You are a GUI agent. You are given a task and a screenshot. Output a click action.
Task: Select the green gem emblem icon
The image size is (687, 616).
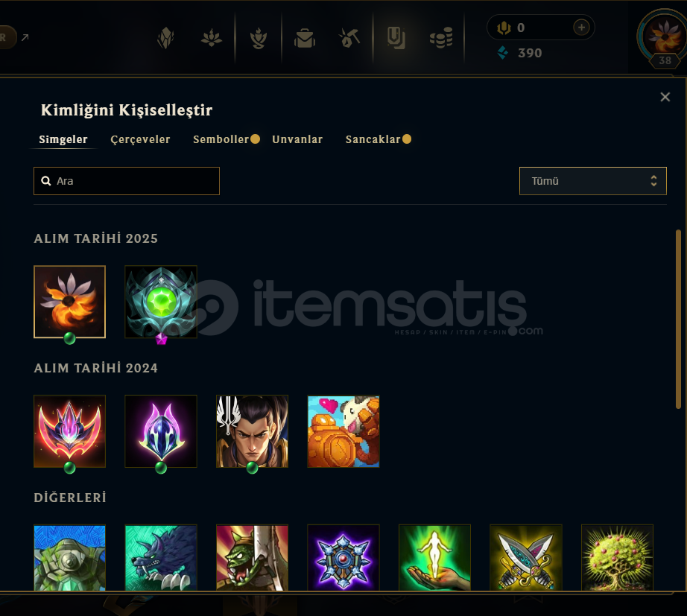(x=161, y=302)
